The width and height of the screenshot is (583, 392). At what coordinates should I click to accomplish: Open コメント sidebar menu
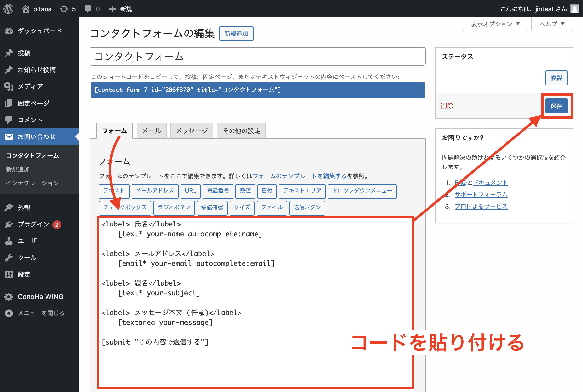(x=40, y=120)
